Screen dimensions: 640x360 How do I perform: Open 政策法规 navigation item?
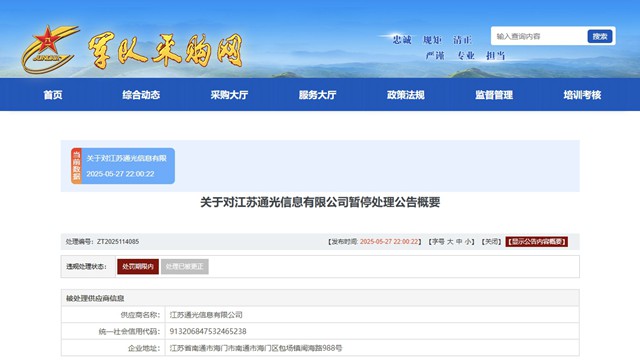[x=406, y=95]
